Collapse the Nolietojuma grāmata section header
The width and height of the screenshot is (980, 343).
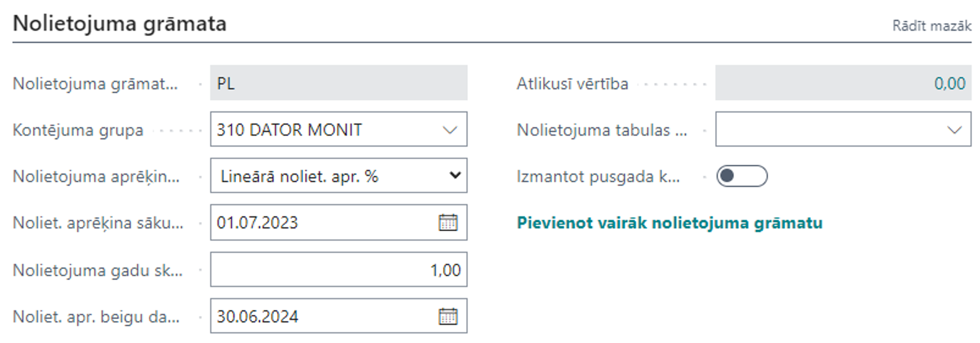click(120, 24)
